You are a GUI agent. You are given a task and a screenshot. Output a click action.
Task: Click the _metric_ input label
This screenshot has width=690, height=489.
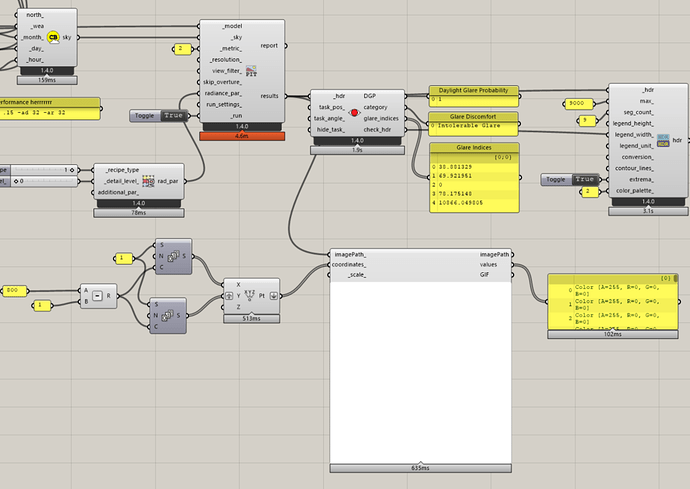tap(231, 49)
